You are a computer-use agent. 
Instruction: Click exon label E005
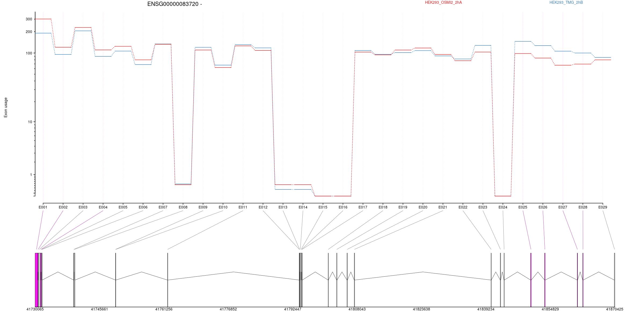pyautogui.click(x=123, y=207)
